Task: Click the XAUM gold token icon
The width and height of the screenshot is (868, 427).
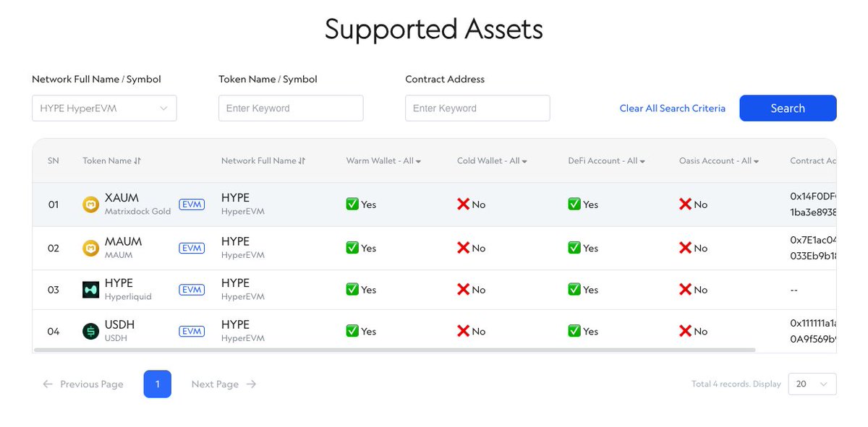Action: pyautogui.click(x=90, y=204)
